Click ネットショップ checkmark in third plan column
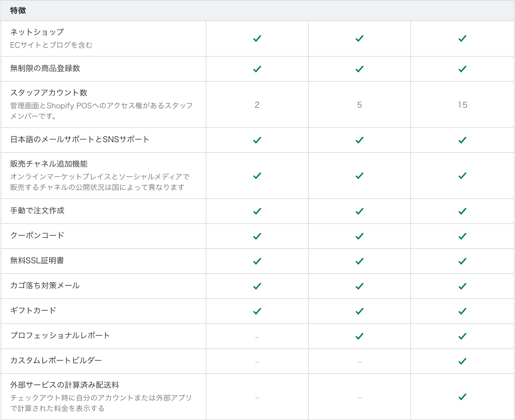 [463, 39]
